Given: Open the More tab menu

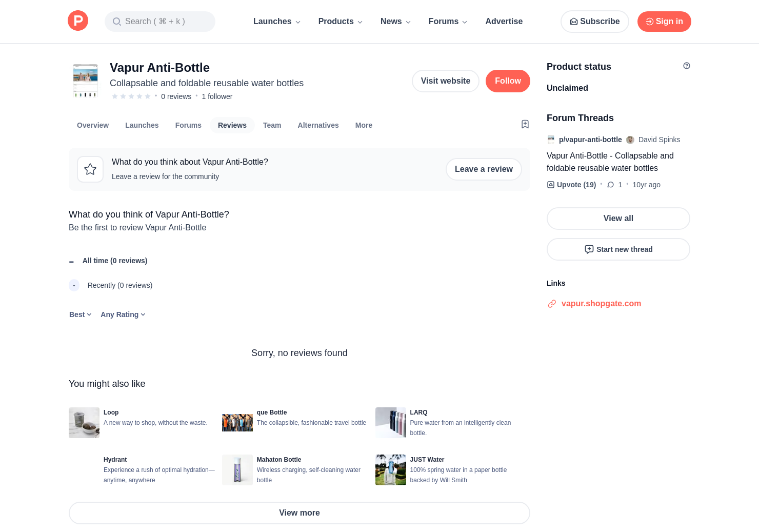Looking at the screenshot, I should tap(364, 125).
